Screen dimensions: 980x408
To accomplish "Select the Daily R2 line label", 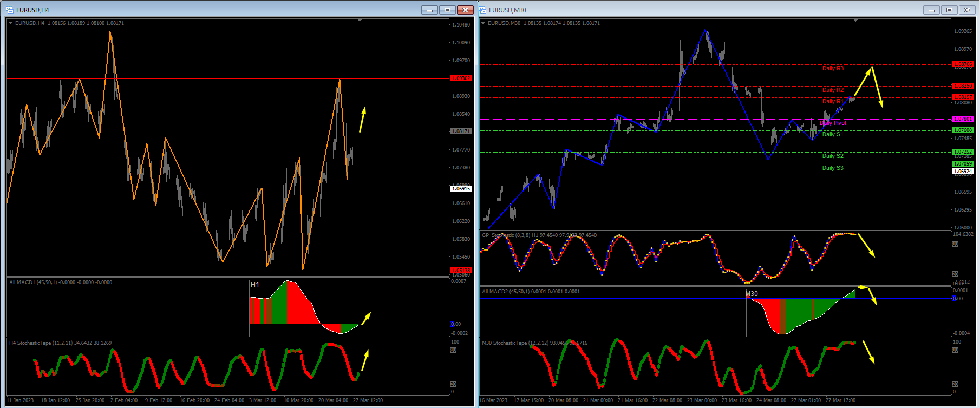I will coord(833,90).
